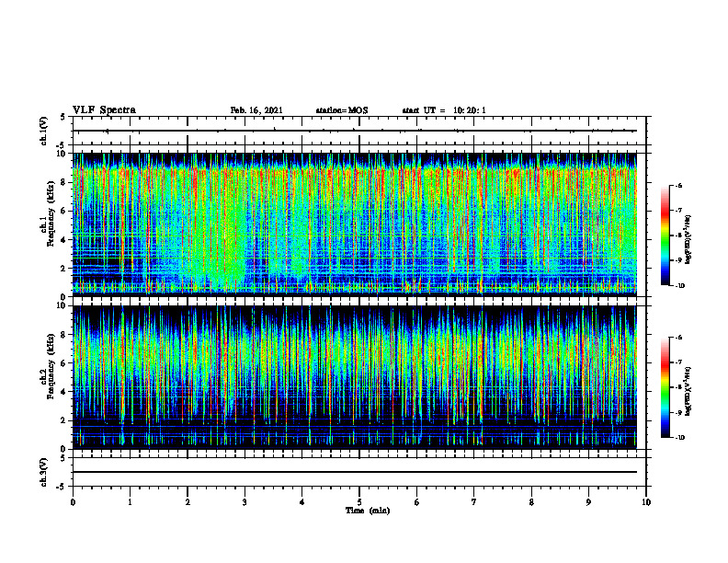Click time axis tick label "1"

[130, 502]
